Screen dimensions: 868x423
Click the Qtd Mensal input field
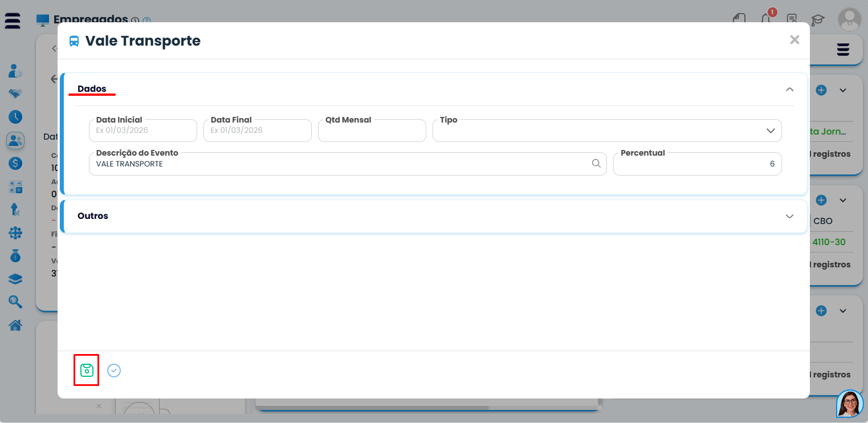[372, 131]
